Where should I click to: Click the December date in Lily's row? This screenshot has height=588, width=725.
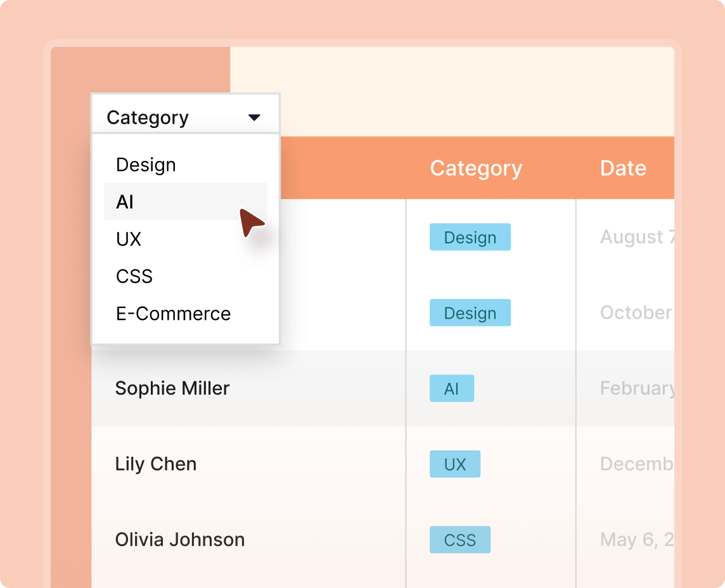pyautogui.click(x=636, y=464)
